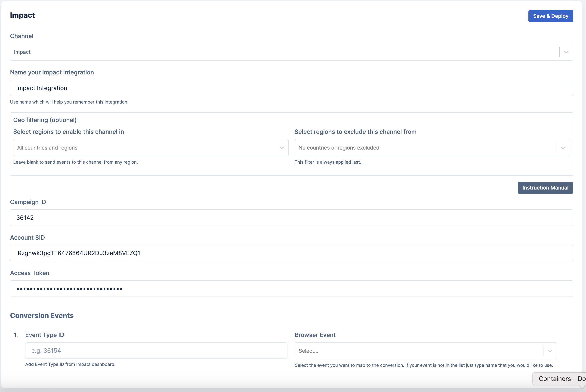
Task: Focus the masked Access Token field
Action: 291,289
